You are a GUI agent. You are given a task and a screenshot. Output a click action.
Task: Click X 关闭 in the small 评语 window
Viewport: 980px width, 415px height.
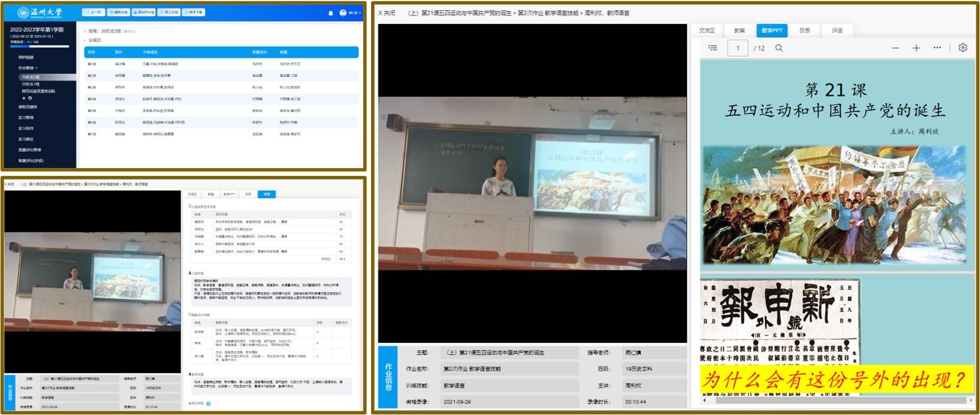click(x=9, y=184)
